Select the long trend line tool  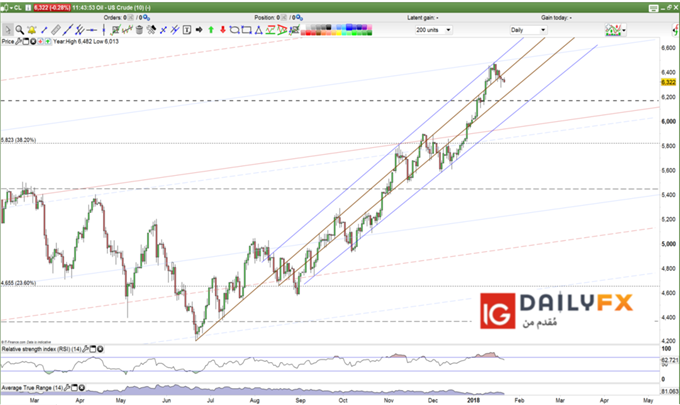68,30
